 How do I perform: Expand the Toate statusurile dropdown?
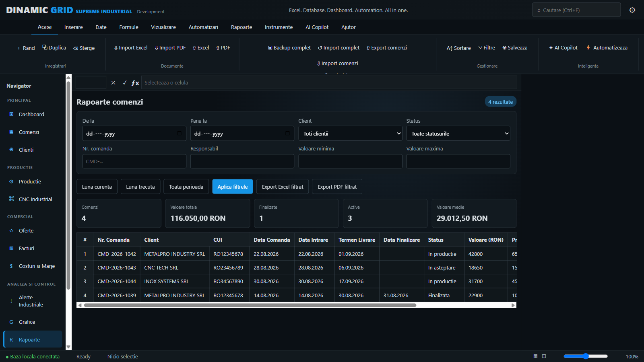click(458, 134)
